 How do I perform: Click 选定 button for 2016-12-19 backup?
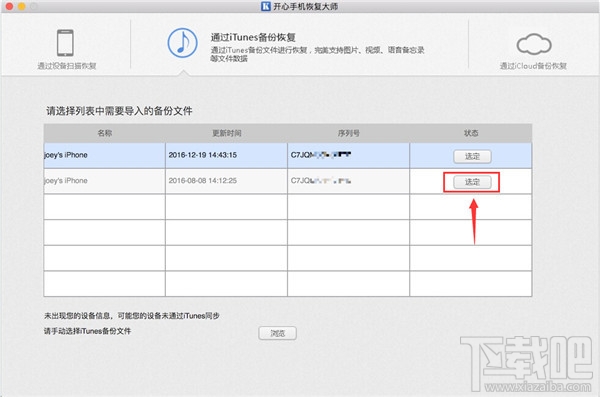(472, 156)
